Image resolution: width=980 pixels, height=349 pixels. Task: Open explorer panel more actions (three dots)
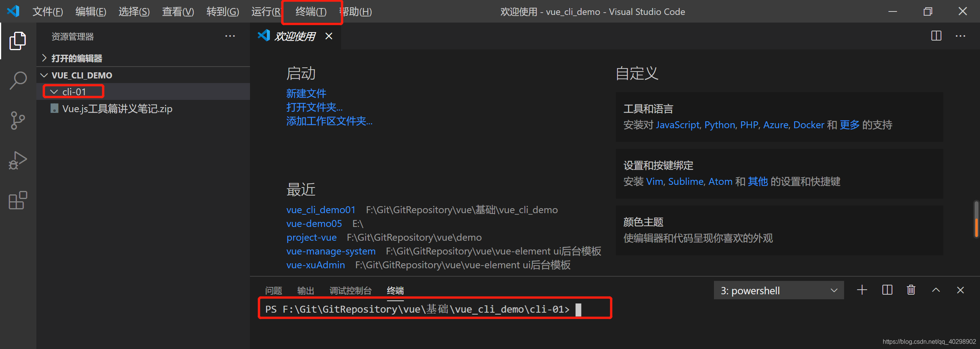[230, 36]
